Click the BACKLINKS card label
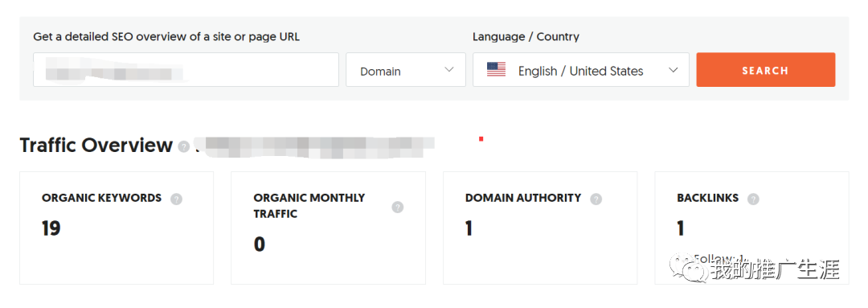This screenshot has height=308, width=868. [707, 198]
